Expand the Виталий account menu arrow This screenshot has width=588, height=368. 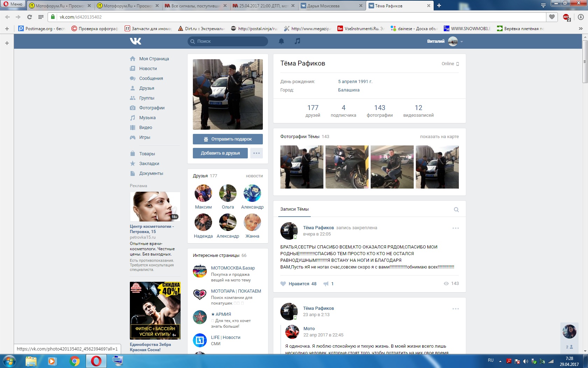462,42
